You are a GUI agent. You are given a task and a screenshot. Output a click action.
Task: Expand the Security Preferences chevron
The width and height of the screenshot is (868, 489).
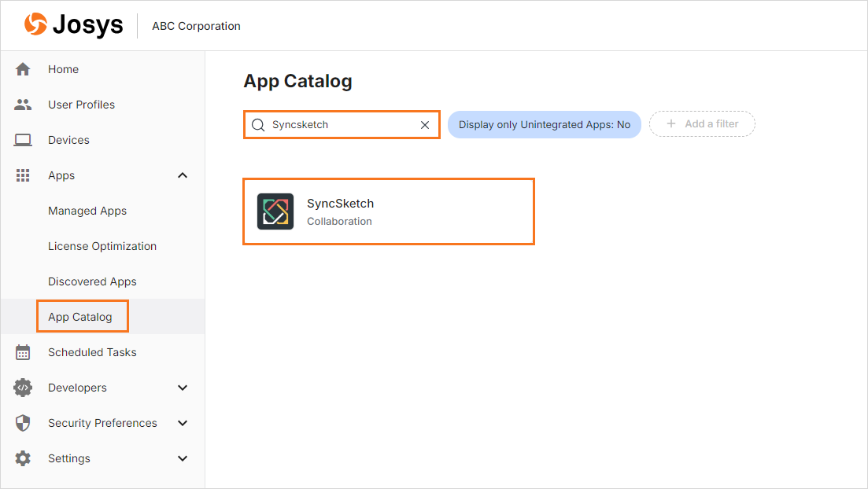click(x=183, y=423)
